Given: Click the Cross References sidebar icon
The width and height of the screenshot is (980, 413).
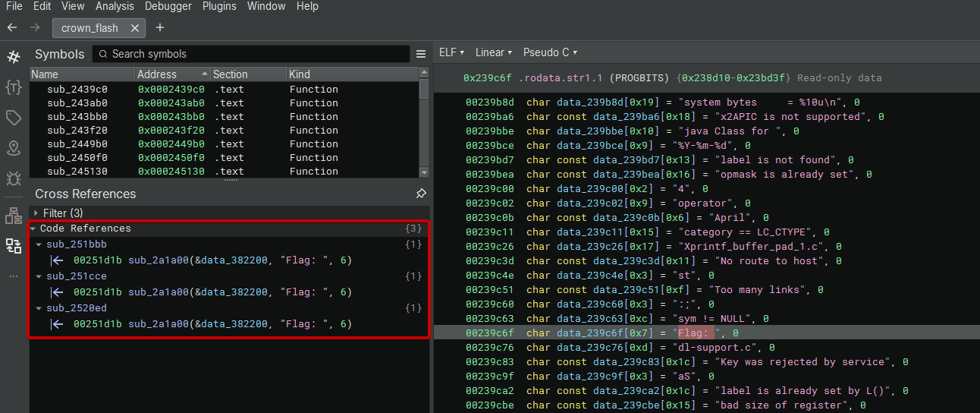Looking at the screenshot, I should coord(13,245).
